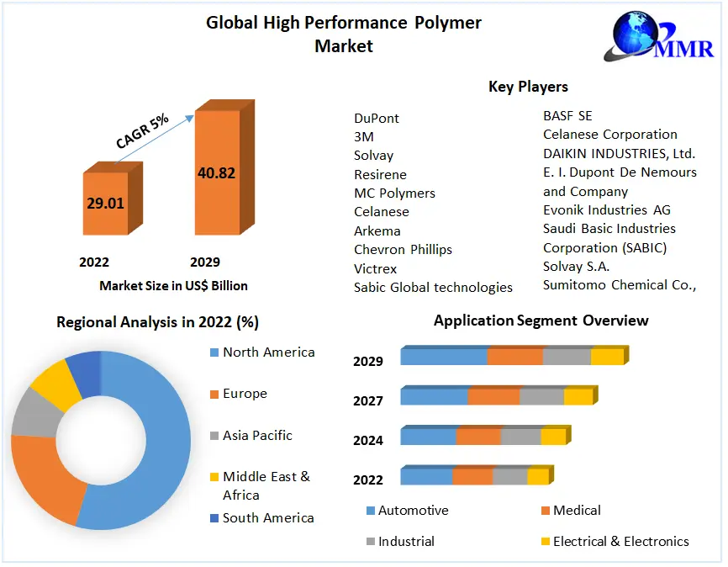Click the Global High Performance Polymer Market title
The image size is (728, 567).
(344, 34)
